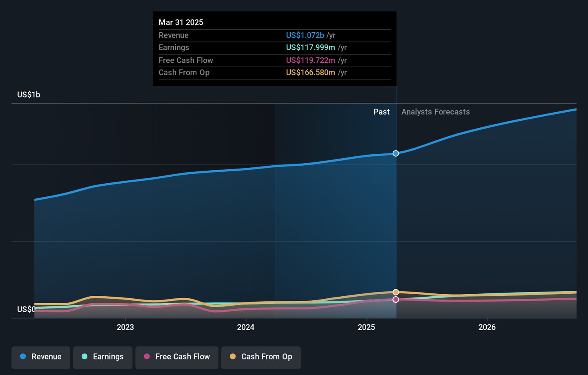Click the US$1b y-axis label

click(x=29, y=95)
